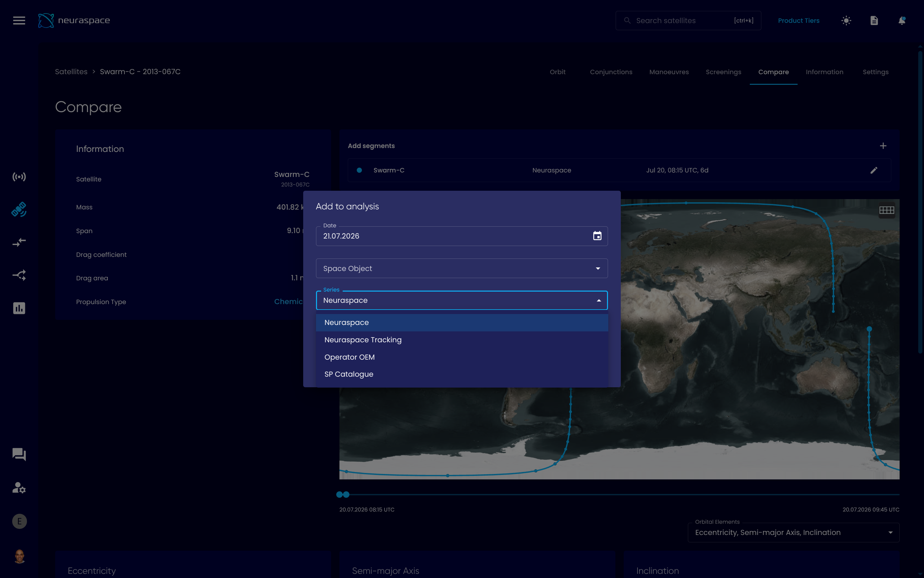Viewport: 924px width, 578px height.
Task: Click the 20.07.2026 08:15 UTC start label
Action: 366,510
